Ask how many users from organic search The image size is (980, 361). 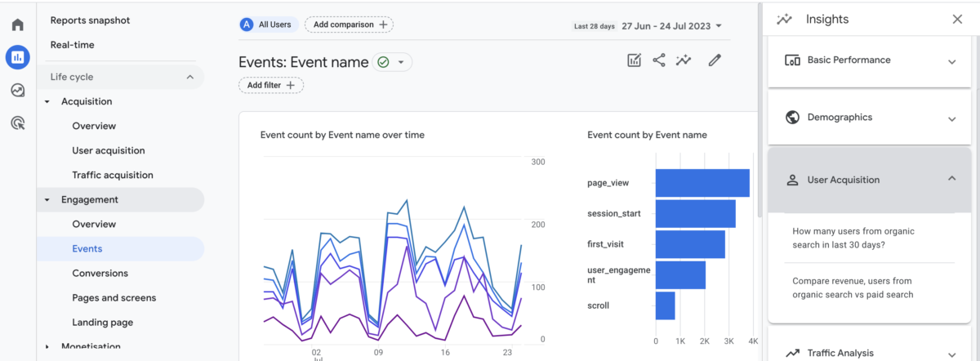point(853,238)
